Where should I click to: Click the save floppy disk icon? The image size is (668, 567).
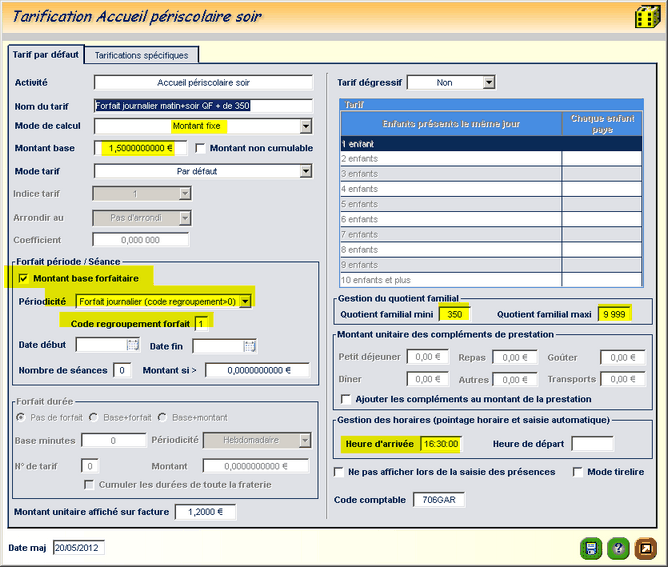[590, 548]
